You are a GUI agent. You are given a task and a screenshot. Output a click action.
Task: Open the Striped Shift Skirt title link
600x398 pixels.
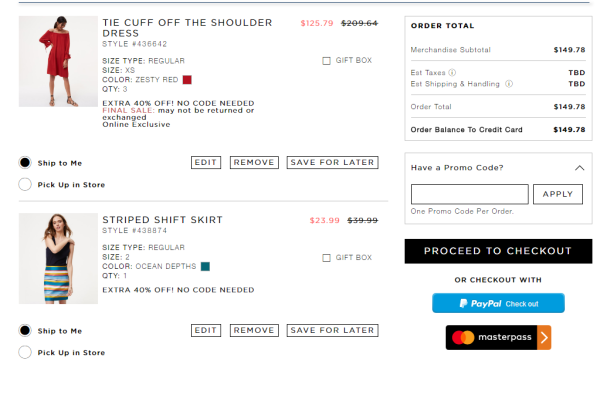pyautogui.click(x=162, y=220)
